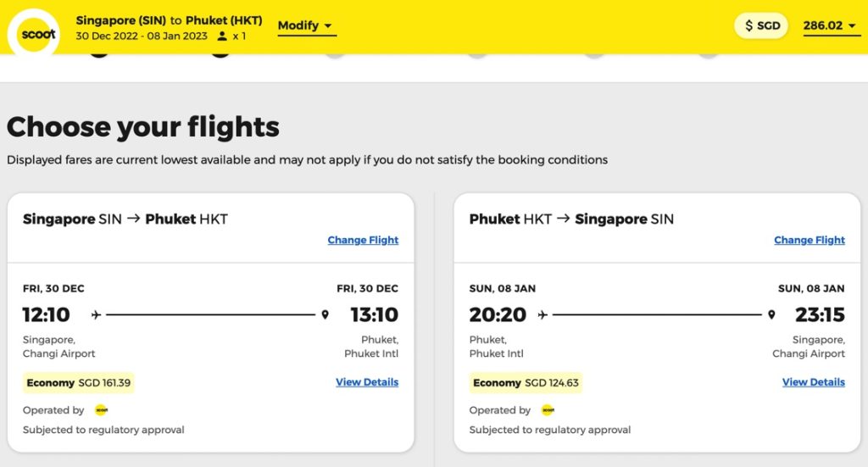Open the Modify search dropdown
Image resolution: width=868 pixels, height=467 pixels.
(307, 26)
